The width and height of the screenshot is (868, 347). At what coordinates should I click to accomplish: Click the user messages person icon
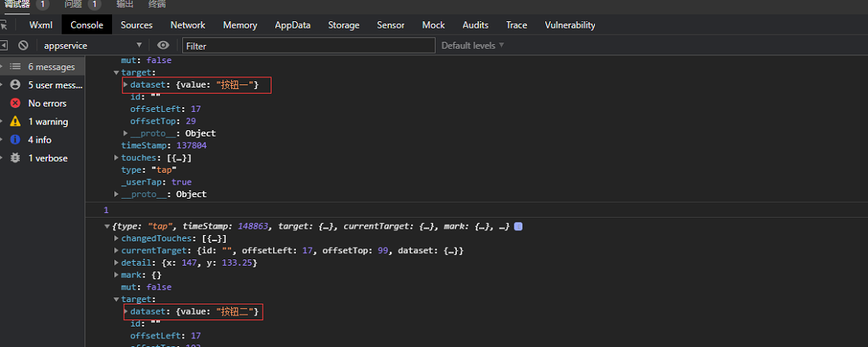16,85
